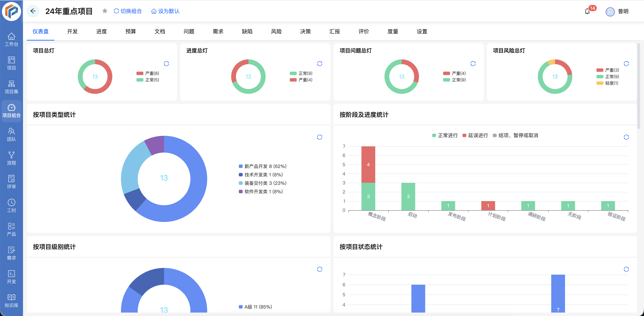Toggle 结项、暂停或取消 legend series
This screenshot has width=644, height=316.
pyautogui.click(x=516, y=135)
